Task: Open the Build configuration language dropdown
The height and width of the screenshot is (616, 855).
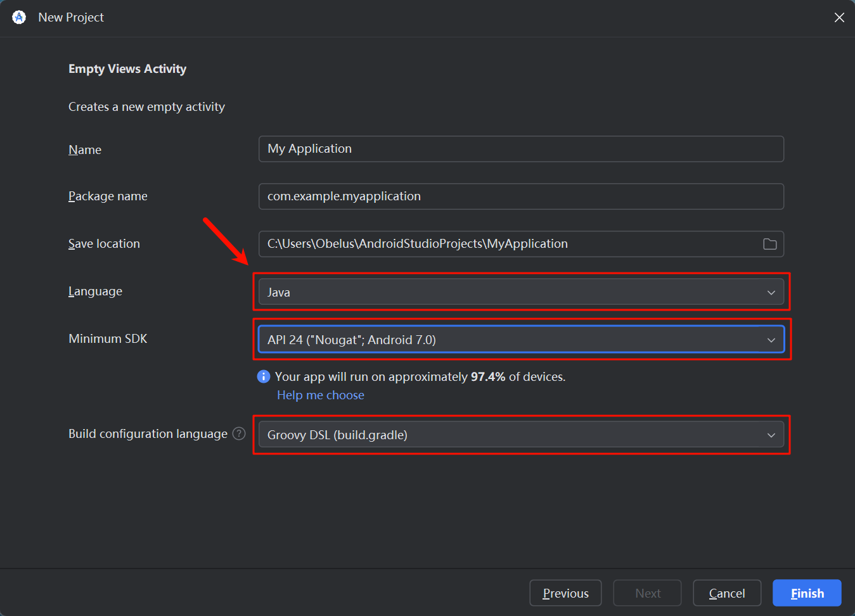Action: pyautogui.click(x=521, y=435)
